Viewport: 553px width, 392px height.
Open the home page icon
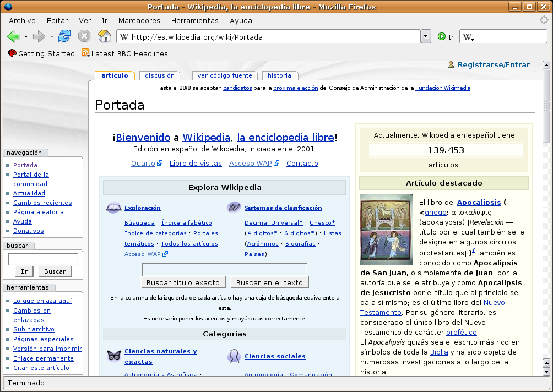105,36
